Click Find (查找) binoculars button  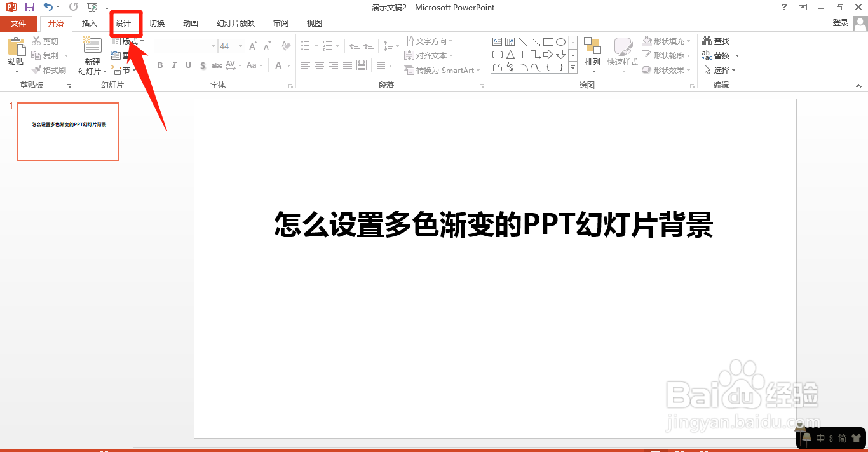point(716,41)
